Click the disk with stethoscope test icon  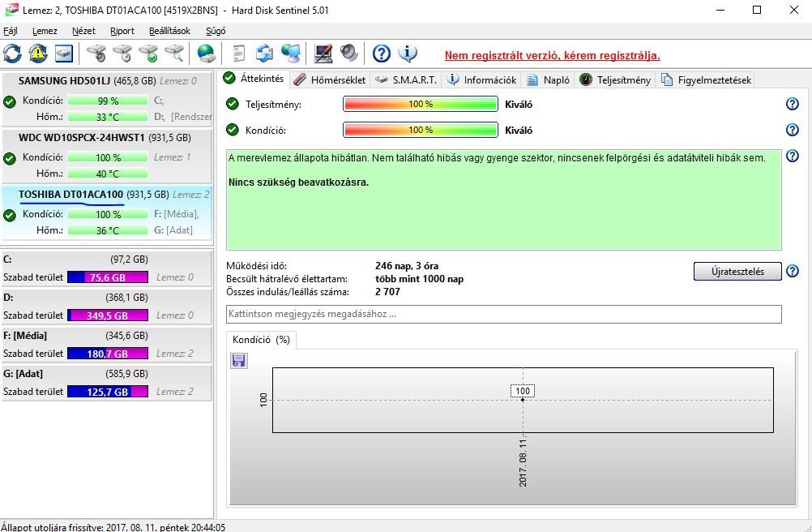tap(96, 54)
